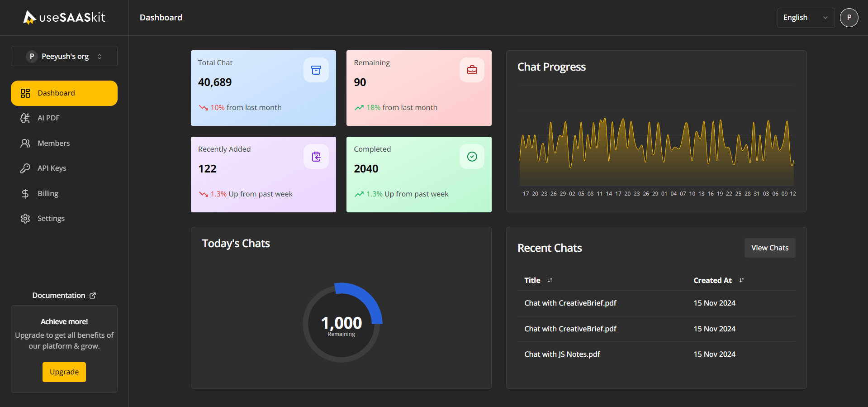The image size is (868, 407).
Task: Open Settings from the sidebar
Action: [x=51, y=219]
